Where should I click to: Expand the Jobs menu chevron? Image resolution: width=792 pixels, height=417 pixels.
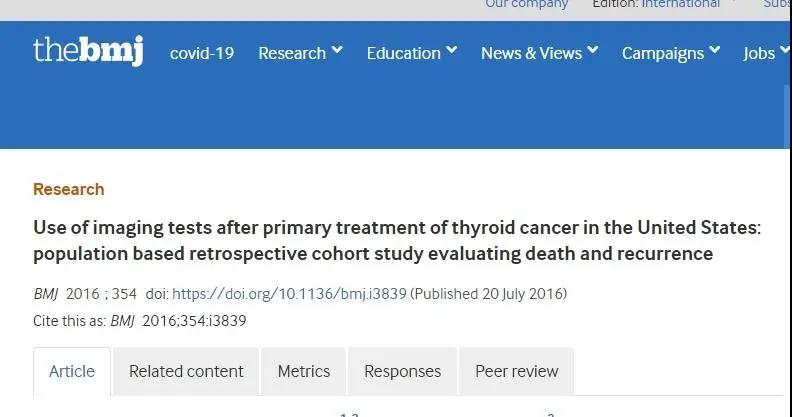click(785, 50)
